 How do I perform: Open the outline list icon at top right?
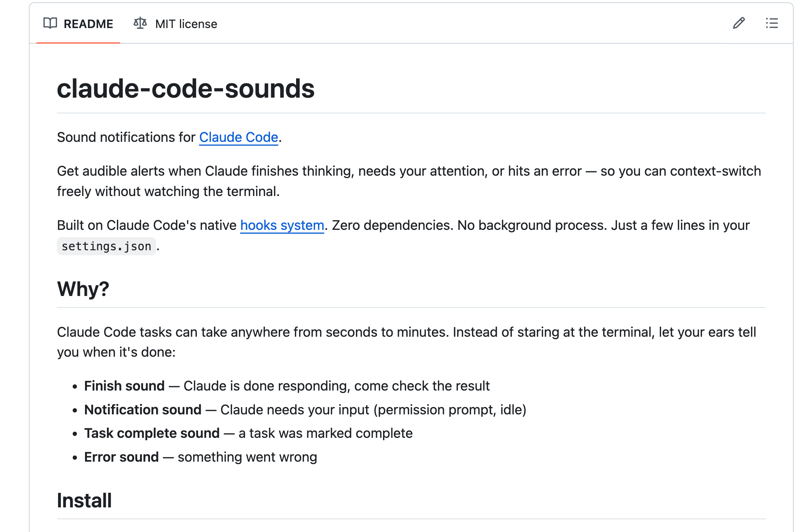click(x=772, y=24)
